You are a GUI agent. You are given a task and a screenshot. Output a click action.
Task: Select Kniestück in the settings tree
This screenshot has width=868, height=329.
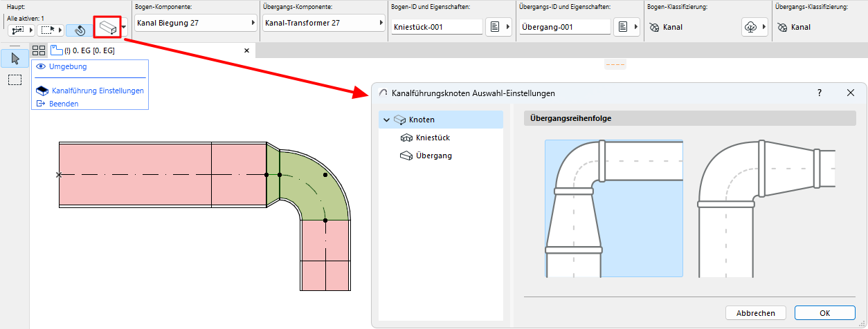point(433,138)
